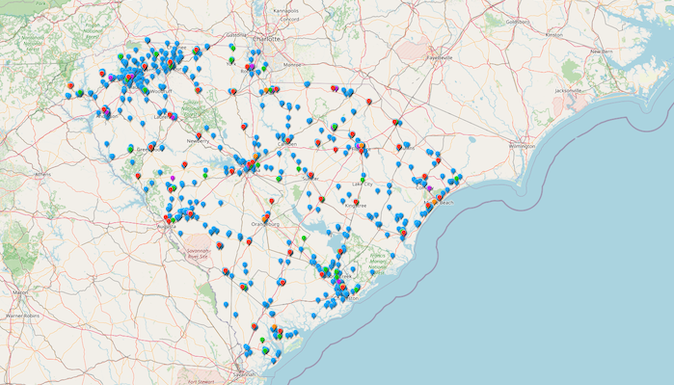Select the Woodruff label
The width and height of the screenshot is (674, 385).
pyautogui.click(x=161, y=92)
